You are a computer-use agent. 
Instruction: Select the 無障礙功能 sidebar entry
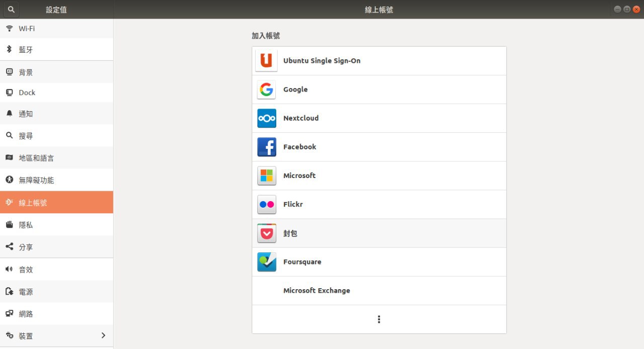click(x=56, y=180)
